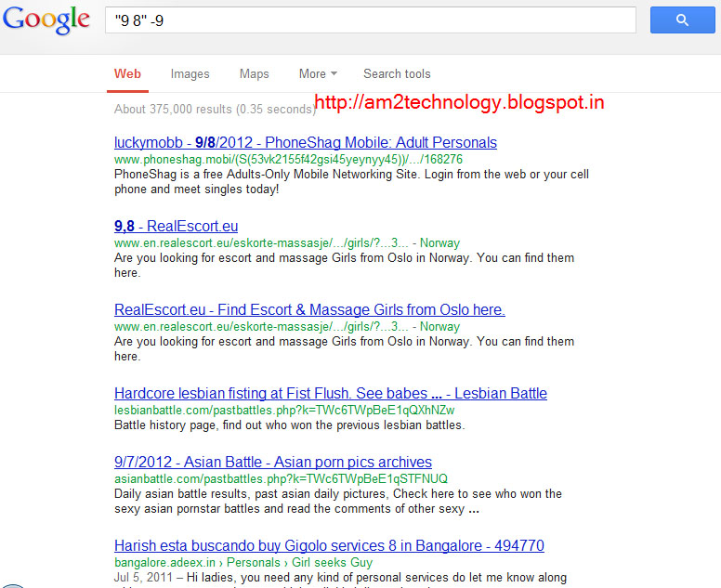Open the Harish esta buscando Bangalore result
This screenshot has height=588, width=721.
(x=329, y=545)
